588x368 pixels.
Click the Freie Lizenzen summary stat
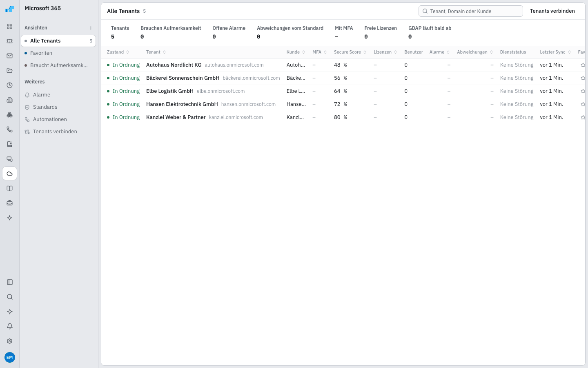click(381, 33)
